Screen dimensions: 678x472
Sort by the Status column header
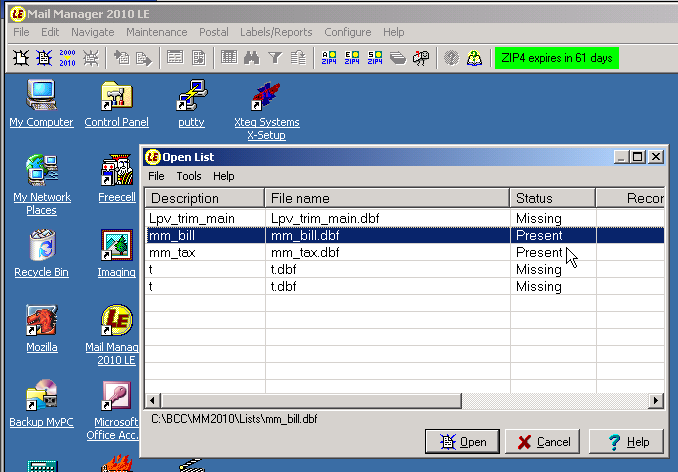[x=553, y=198]
